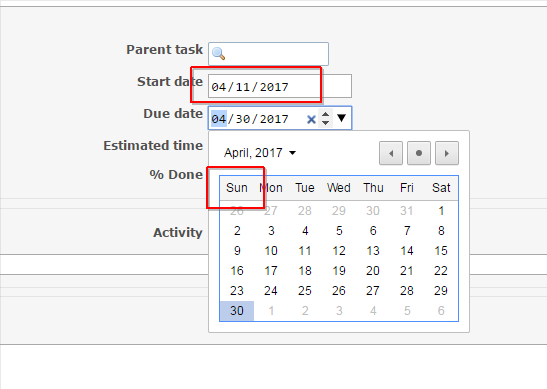Click inside the Parent task field
The image size is (547, 389).
coord(268,54)
